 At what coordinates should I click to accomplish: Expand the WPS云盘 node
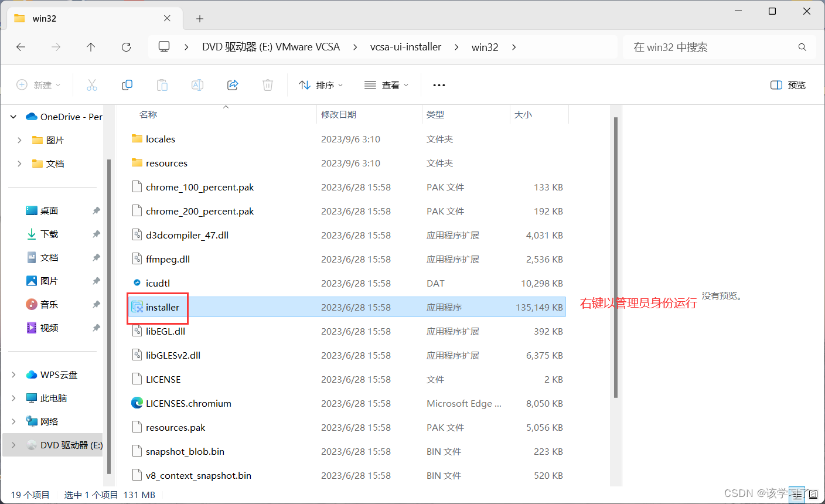coord(13,374)
